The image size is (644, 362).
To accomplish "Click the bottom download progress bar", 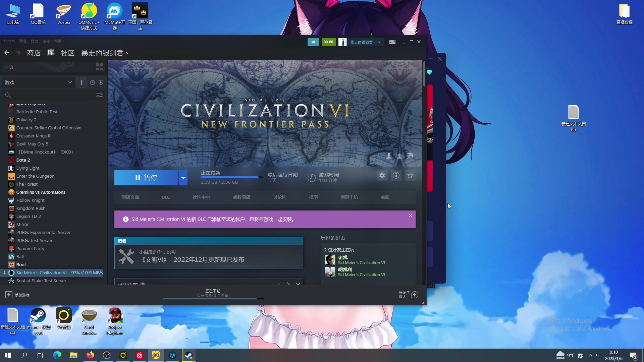I will tap(213, 298).
